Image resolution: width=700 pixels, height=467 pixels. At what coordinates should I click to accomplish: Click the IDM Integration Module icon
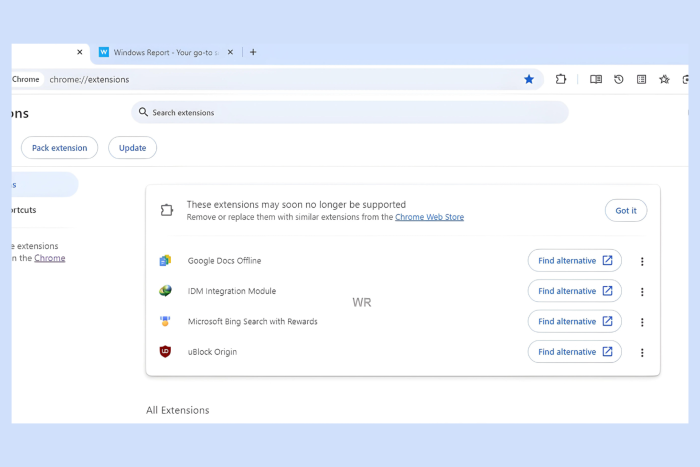(165, 291)
